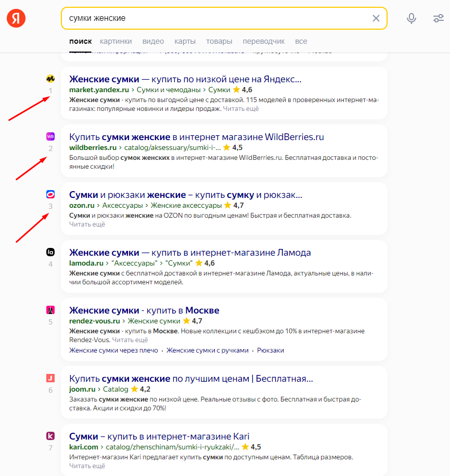Screen dimensions: 450x476
Task: Click the joom.ru domain link
Action: pyautogui.click(x=82, y=389)
